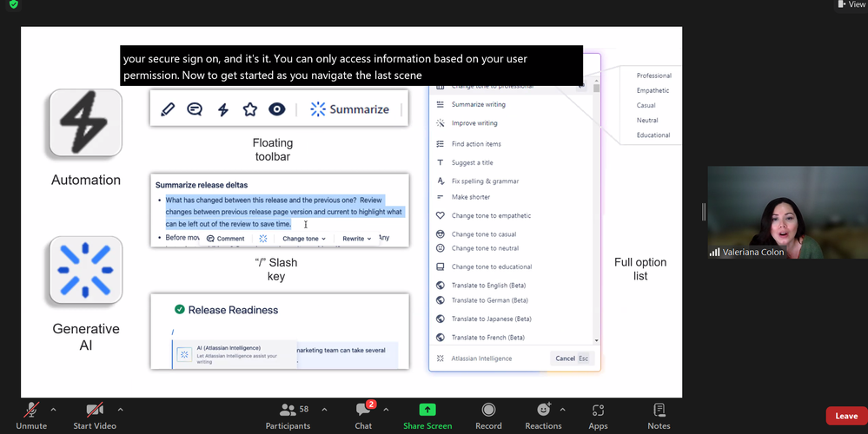Screen dimensions: 868x434
Task: Open the Participants panel
Action: pos(288,416)
